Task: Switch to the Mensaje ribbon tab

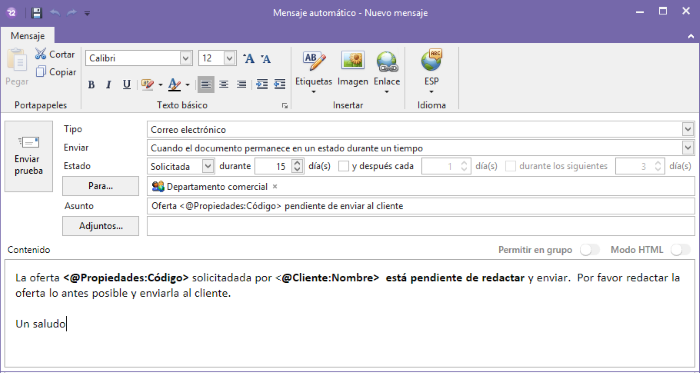Action: 28,36
